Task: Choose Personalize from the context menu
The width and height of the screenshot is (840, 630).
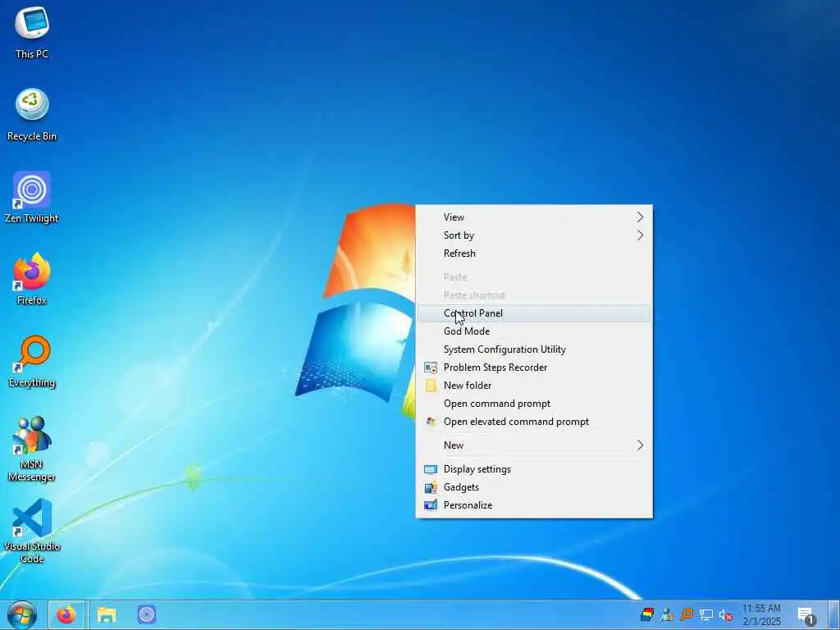Action: coord(534,505)
